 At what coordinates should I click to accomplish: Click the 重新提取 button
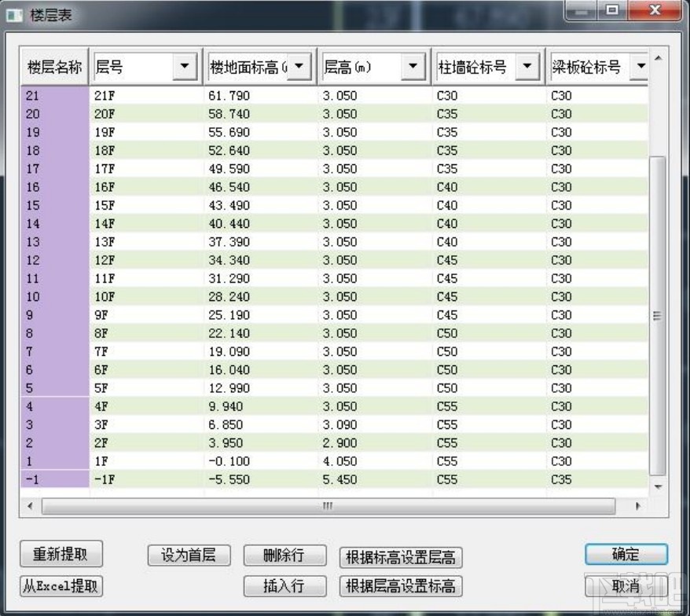(60, 554)
